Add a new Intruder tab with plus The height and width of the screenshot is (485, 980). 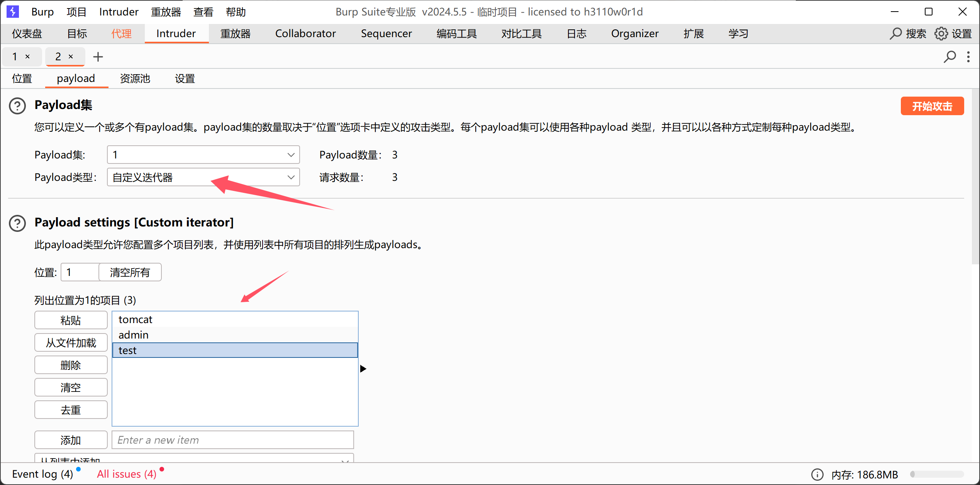click(x=98, y=57)
